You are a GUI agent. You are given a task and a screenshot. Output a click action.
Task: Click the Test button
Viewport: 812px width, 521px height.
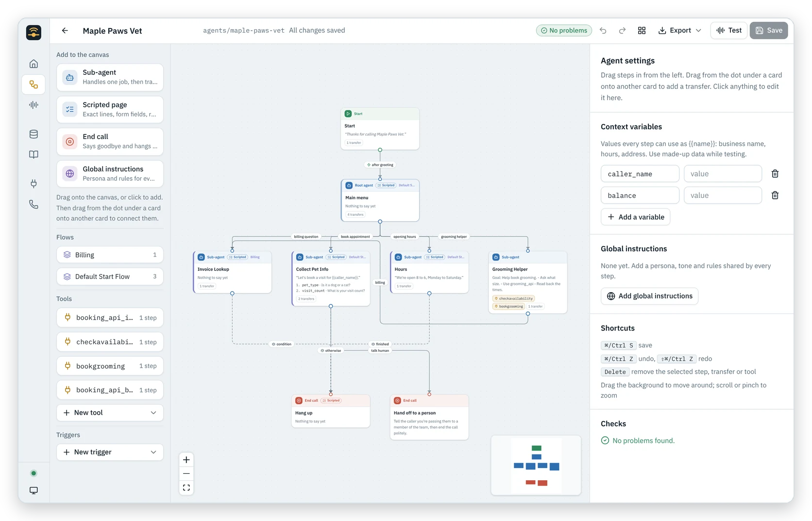point(728,31)
